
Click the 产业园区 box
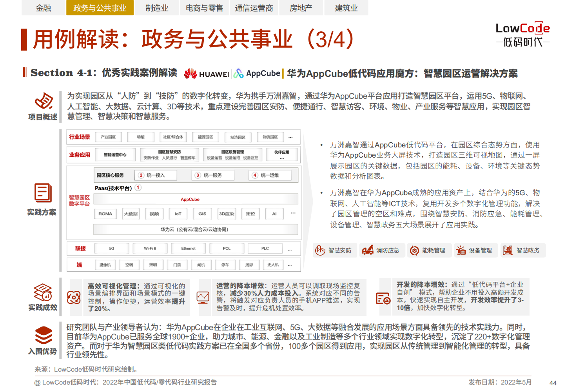(x=108, y=137)
